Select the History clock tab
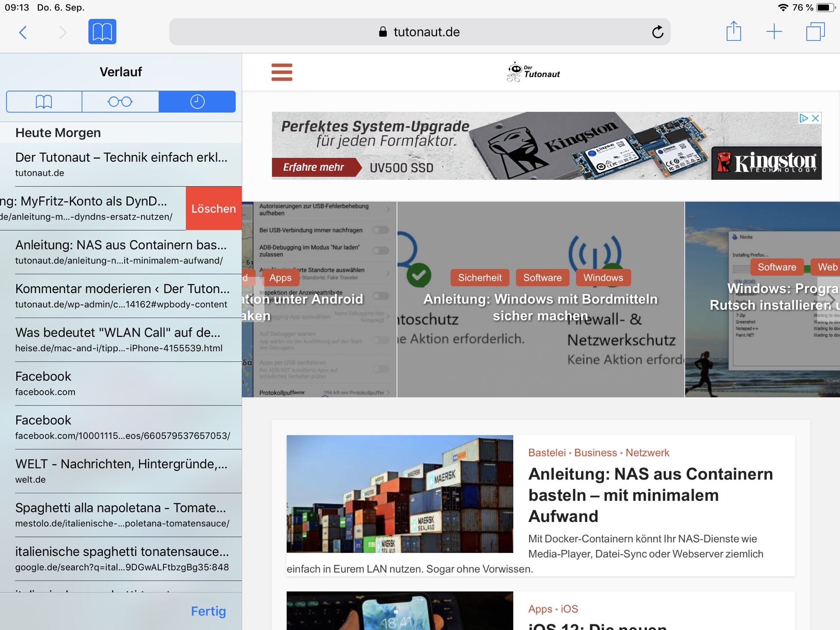The image size is (840, 630). pyautogui.click(x=197, y=101)
